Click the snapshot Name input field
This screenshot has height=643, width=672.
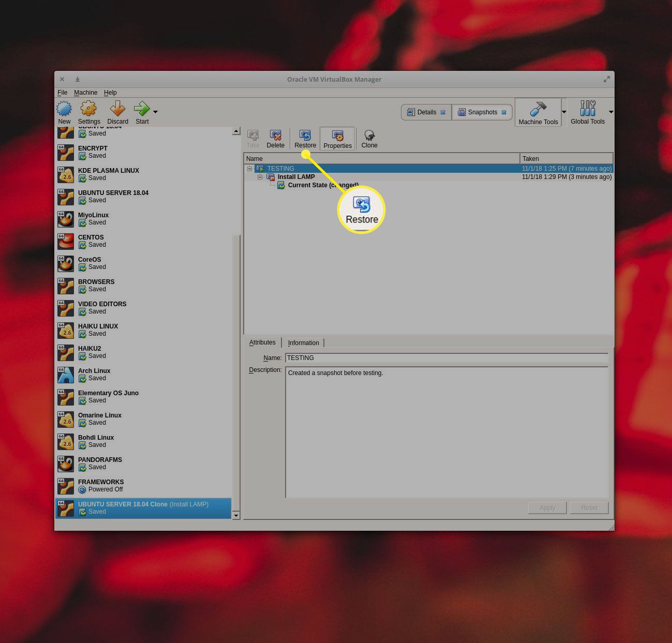[x=446, y=358]
